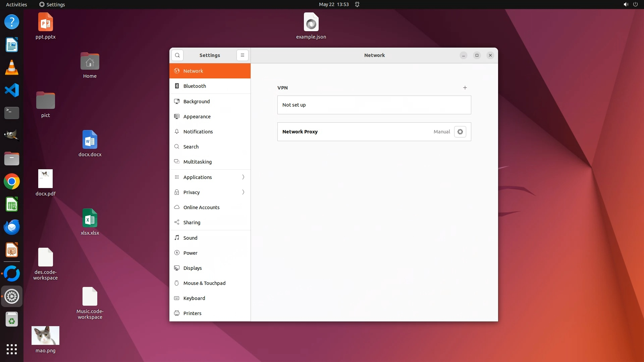Screen dimensions: 644x362
Task: Launch Google Chrome from the dock
Action: tap(12, 182)
